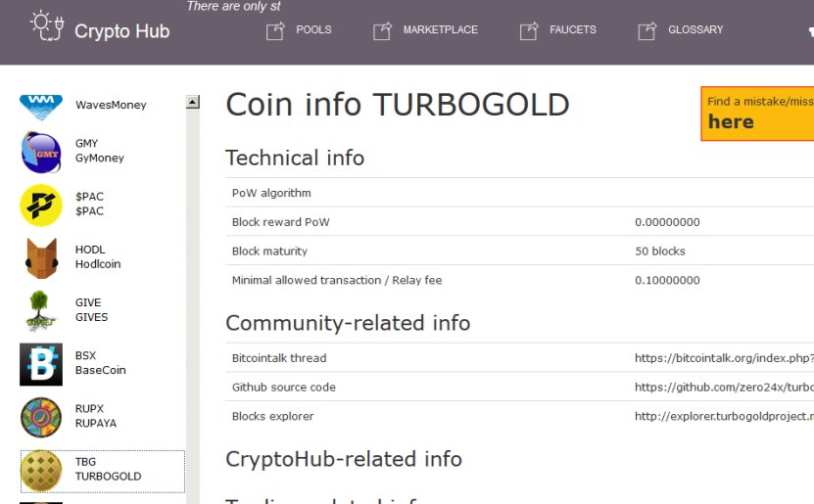This screenshot has height=504, width=814.
Task: Select $PAC in the coin list
Action: click(x=89, y=204)
